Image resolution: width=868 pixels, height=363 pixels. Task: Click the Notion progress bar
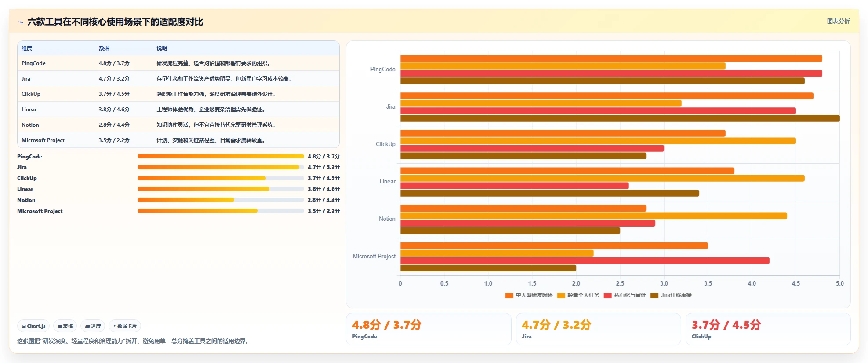[x=221, y=200]
